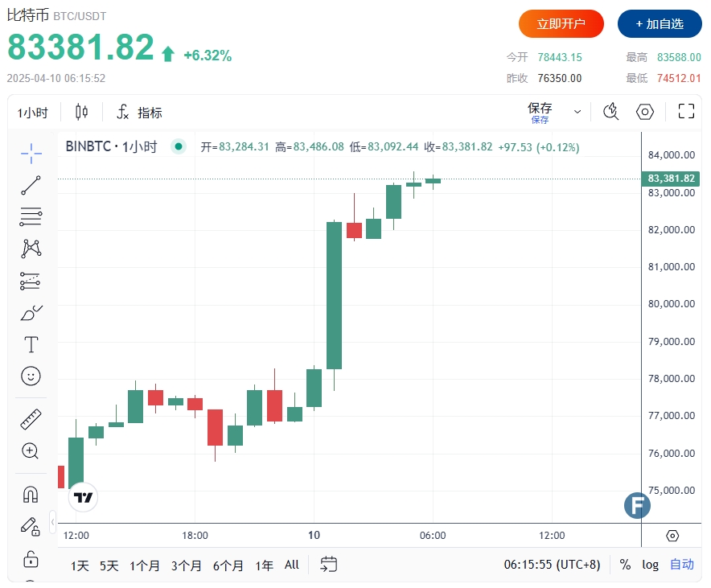This screenshot has width=711, height=588.
Task: Click the 加自选 button
Action: click(x=660, y=23)
